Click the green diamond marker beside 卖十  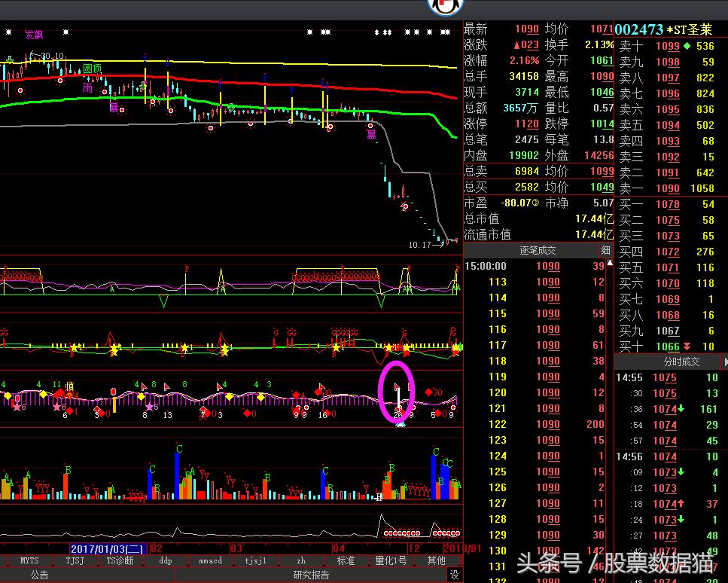point(686,46)
